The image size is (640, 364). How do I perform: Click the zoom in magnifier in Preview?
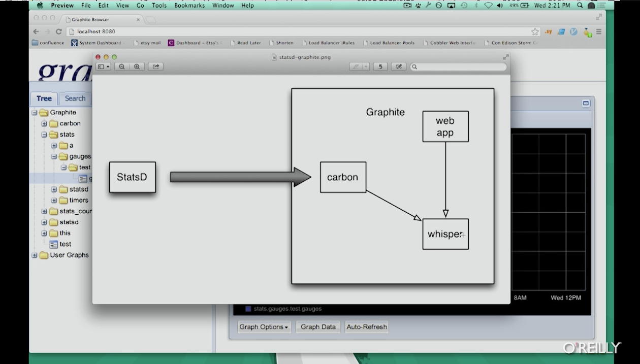point(137,67)
